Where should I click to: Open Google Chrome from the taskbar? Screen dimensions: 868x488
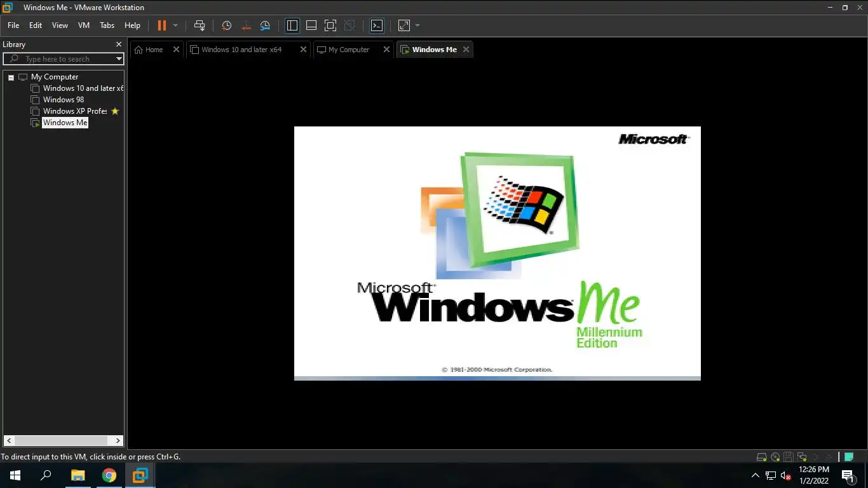pyautogui.click(x=109, y=475)
